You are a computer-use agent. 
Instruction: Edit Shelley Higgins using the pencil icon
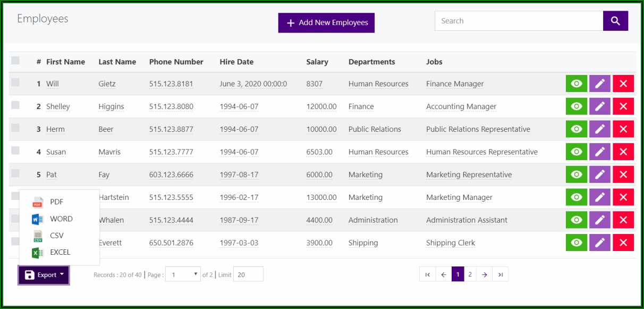coord(599,106)
